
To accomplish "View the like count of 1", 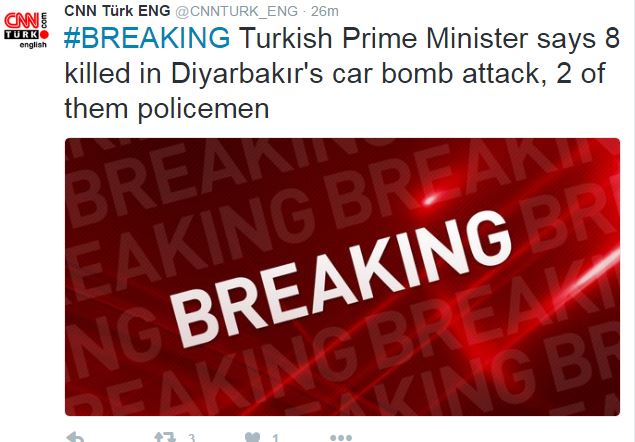I will (275, 438).
